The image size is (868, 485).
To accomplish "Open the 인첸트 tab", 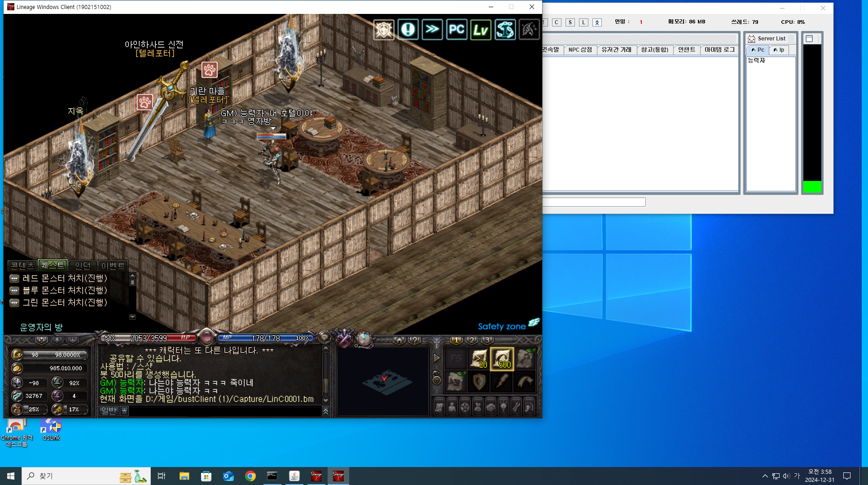I will click(x=687, y=50).
